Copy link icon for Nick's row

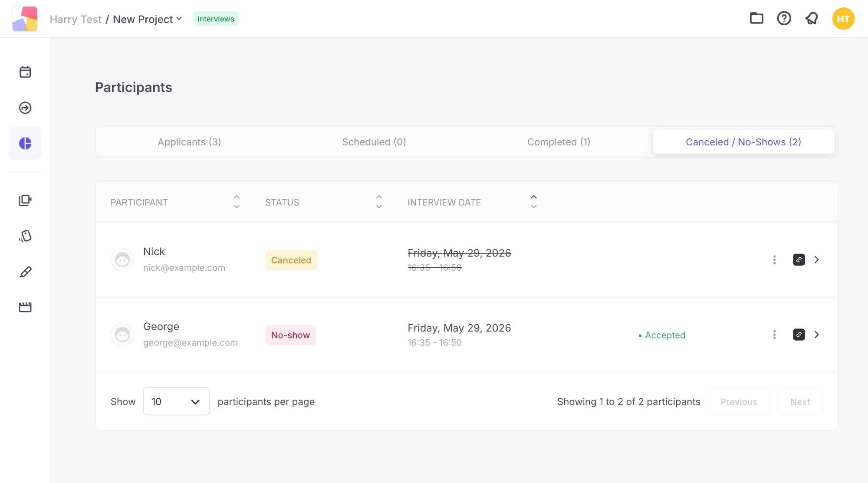click(799, 260)
